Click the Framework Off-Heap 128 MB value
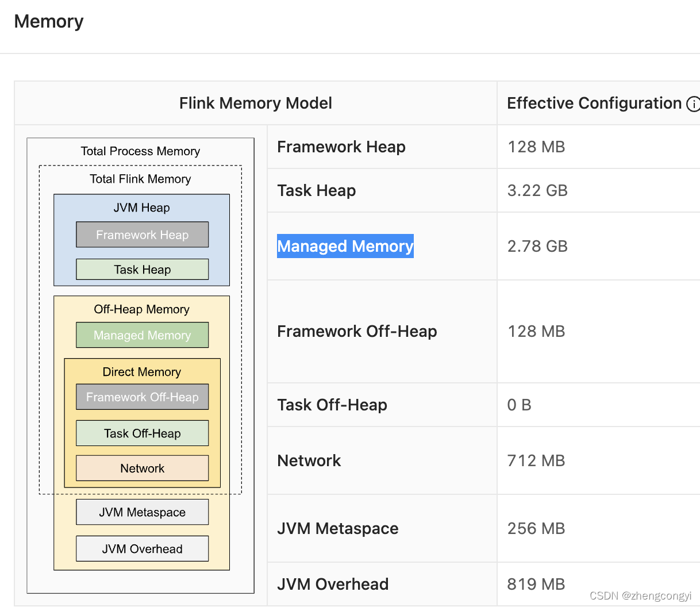This screenshot has height=607, width=700. click(x=536, y=332)
